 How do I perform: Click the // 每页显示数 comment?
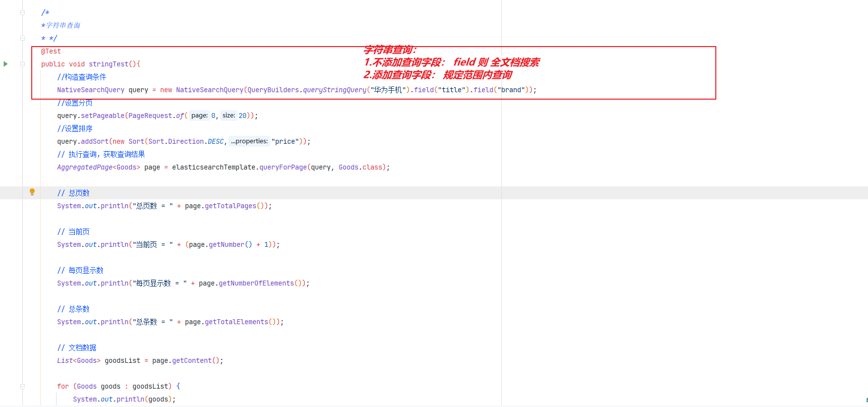coord(80,270)
